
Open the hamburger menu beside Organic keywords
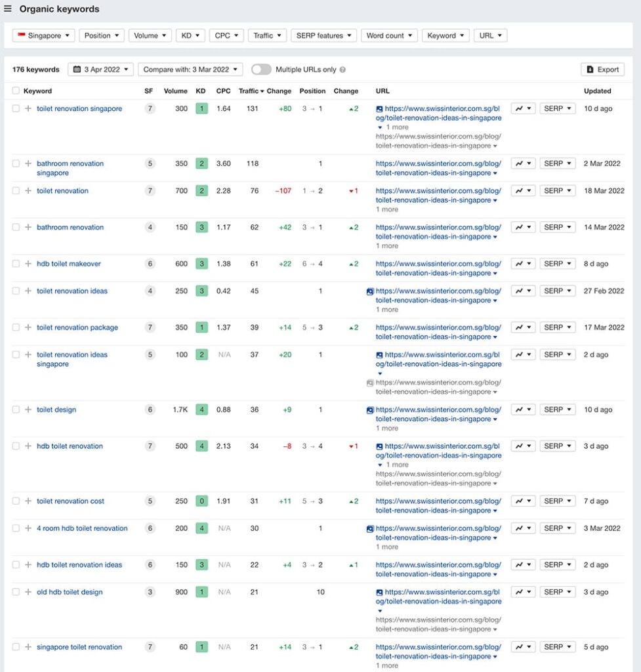[x=8, y=9]
